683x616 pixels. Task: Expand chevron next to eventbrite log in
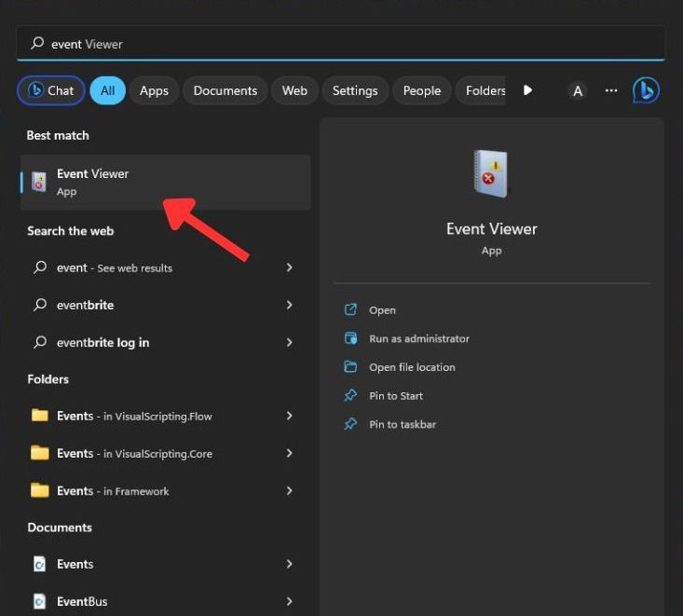289,342
